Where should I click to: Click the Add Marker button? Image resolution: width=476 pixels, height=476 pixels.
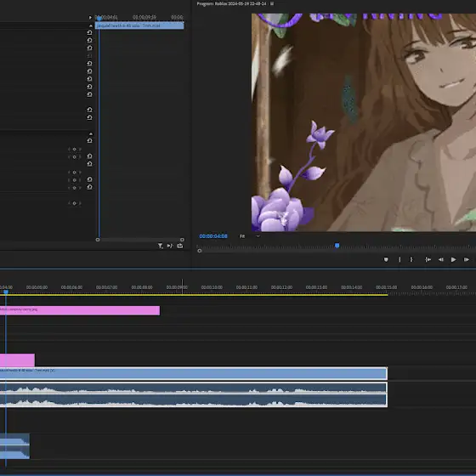point(386,259)
